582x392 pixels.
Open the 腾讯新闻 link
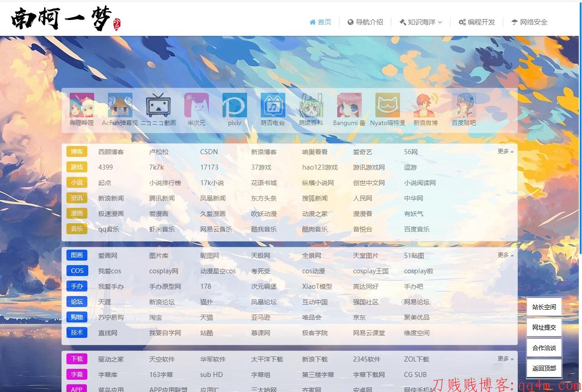[x=162, y=198]
